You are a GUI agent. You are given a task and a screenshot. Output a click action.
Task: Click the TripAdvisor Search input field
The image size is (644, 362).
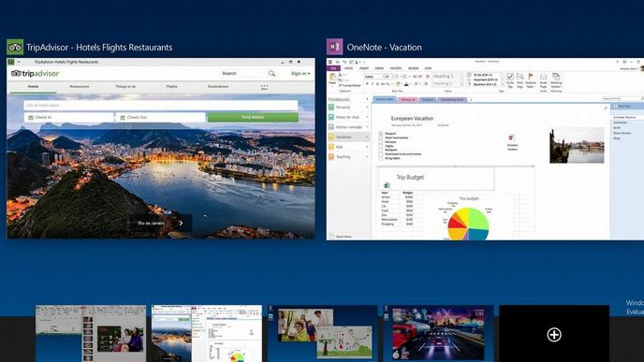243,74
